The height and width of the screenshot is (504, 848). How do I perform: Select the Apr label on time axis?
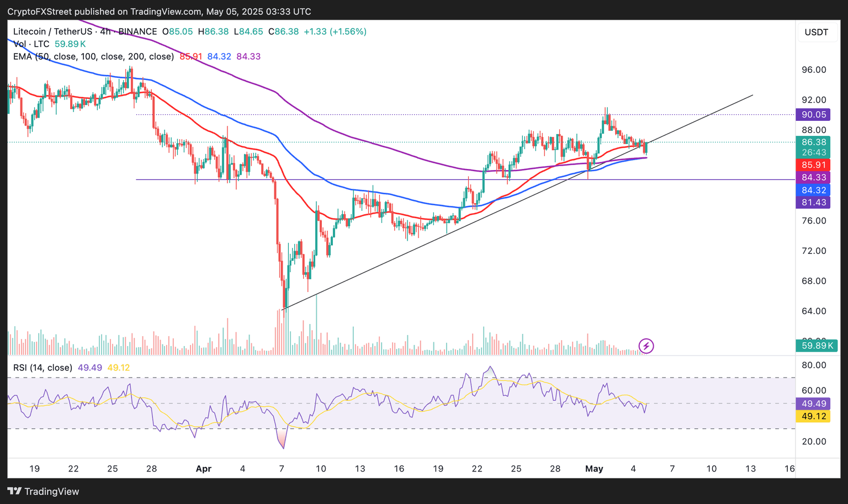(x=204, y=469)
